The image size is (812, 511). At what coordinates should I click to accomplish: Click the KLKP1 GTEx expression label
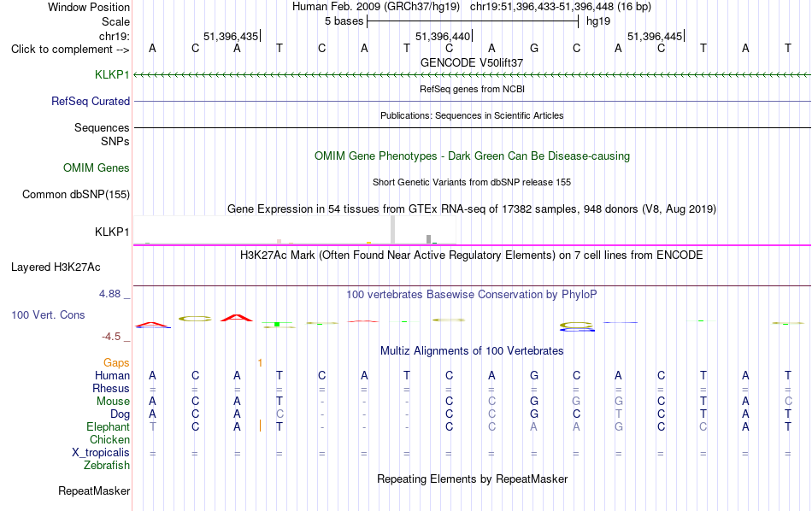112,232
